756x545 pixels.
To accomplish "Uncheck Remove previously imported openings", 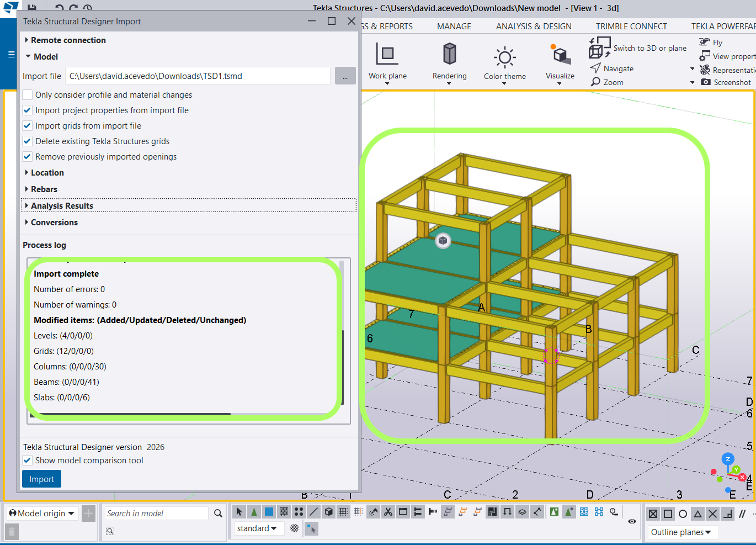I will [x=27, y=157].
